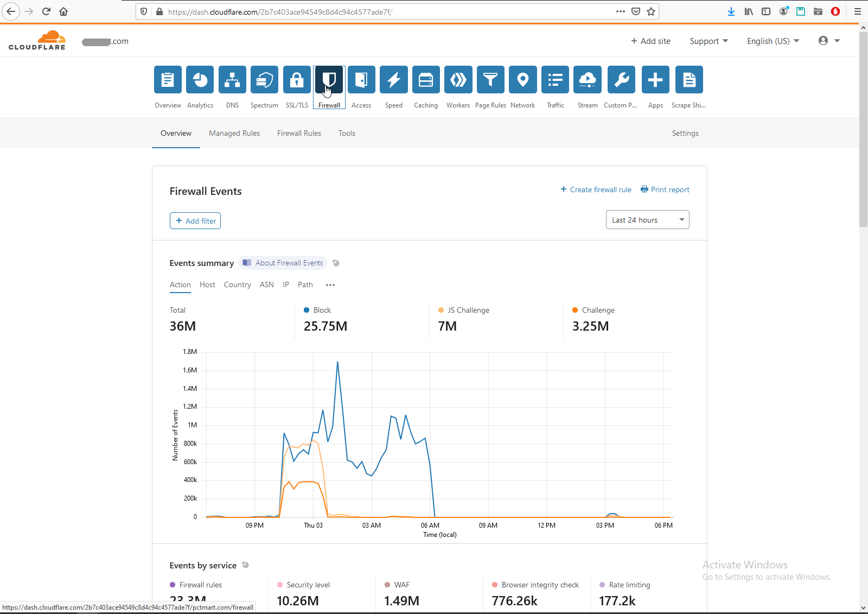Click the Print report link

coord(665,189)
